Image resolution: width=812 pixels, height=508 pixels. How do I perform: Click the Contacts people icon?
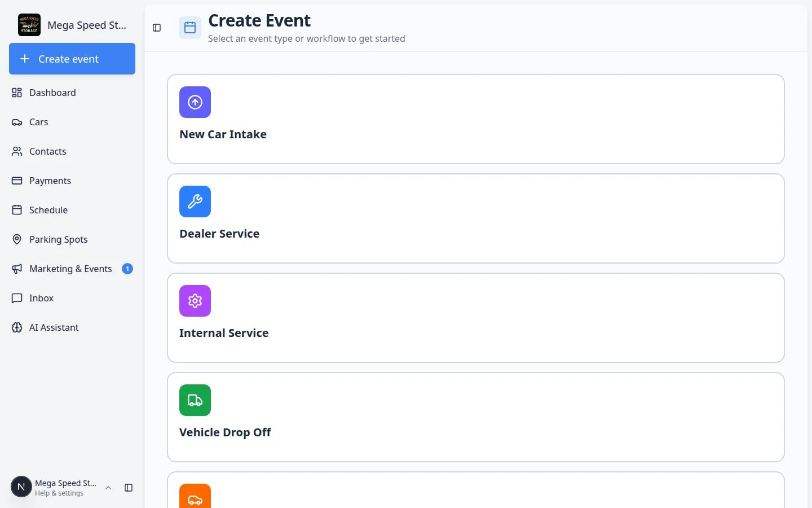coord(17,151)
